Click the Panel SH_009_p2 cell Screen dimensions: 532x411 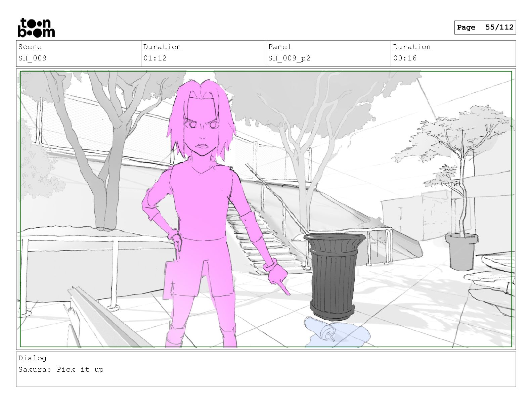(x=328, y=53)
